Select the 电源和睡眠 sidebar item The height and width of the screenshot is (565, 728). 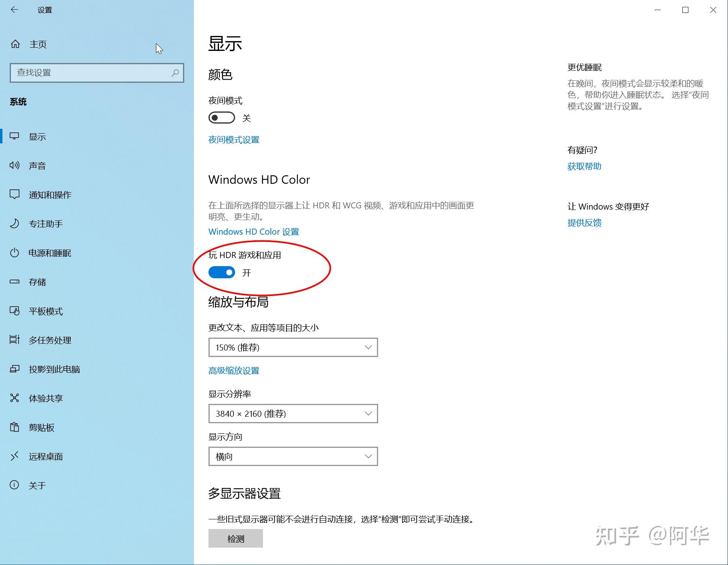point(97,253)
